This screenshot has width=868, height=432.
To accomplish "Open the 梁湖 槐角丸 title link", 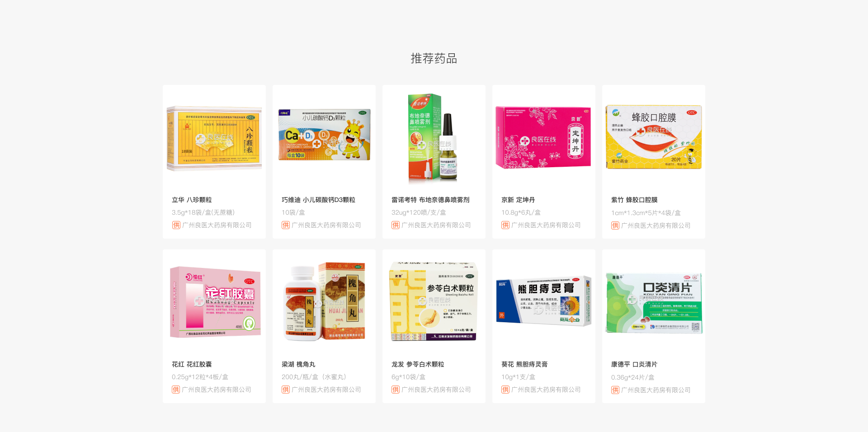I will click(x=298, y=364).
